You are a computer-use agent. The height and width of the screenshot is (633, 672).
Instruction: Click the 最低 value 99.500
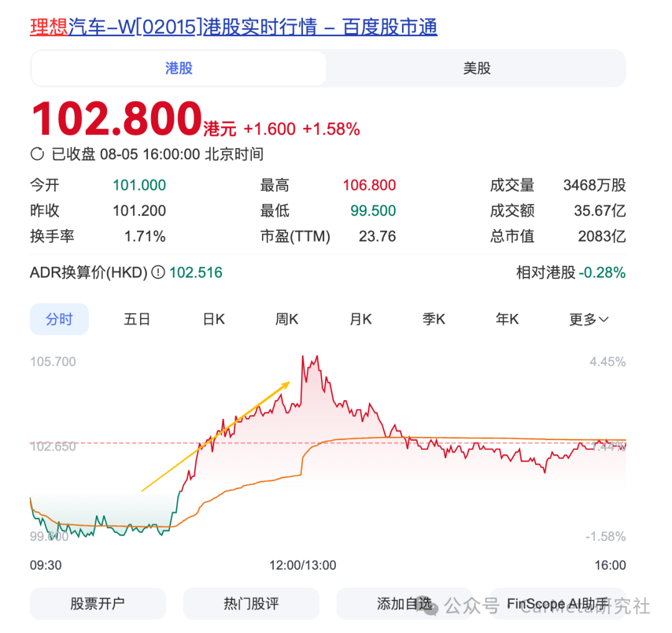373,210
